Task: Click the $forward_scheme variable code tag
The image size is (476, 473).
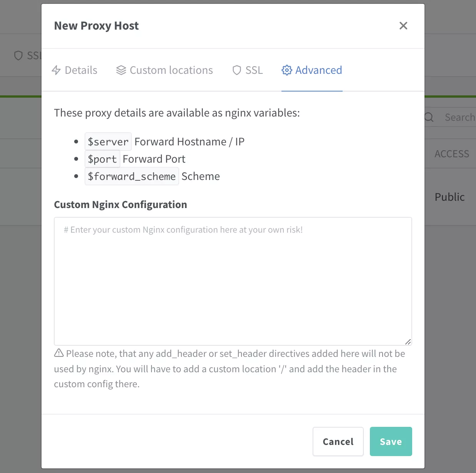Action: [x=132, y=176]
